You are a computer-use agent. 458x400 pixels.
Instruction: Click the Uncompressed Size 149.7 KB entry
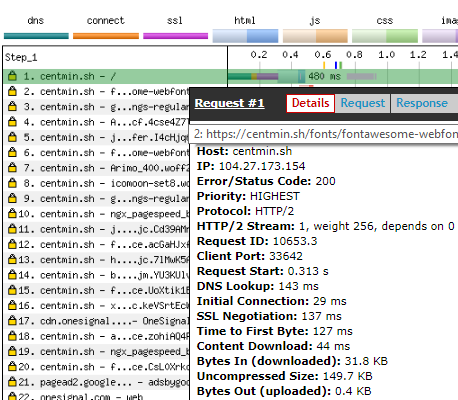pos(284,376)
